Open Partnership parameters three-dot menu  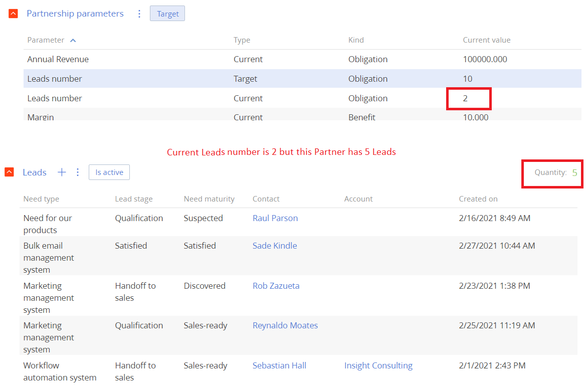click(x=139, y=14)
